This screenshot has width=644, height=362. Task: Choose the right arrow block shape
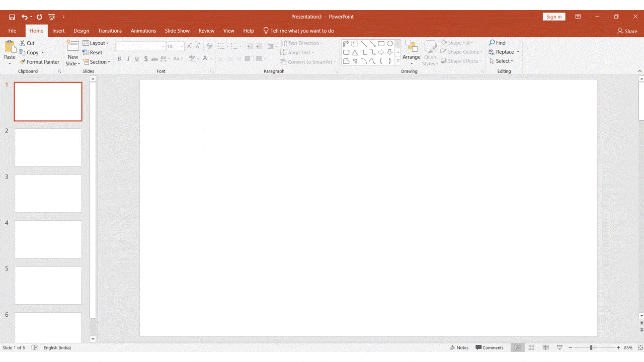[x=381, y=52]
